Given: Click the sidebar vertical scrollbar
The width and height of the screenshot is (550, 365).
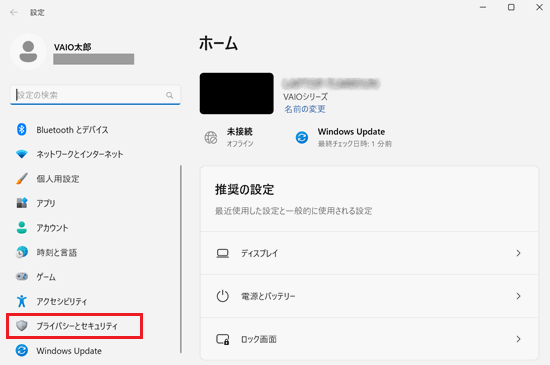Looking at the screenshot, I should (181, 259).
